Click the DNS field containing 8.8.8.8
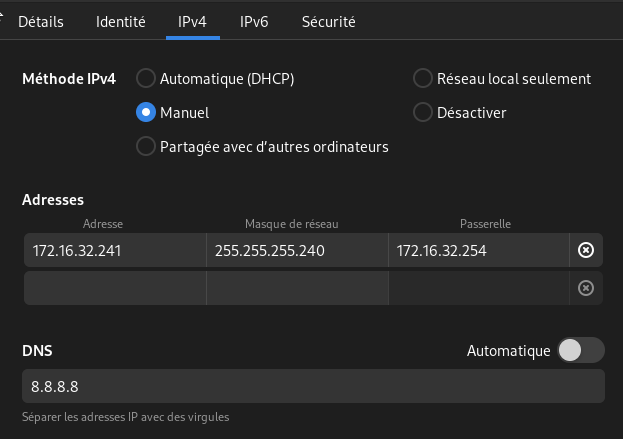This screenshot has height=439, width=623. 312,386
